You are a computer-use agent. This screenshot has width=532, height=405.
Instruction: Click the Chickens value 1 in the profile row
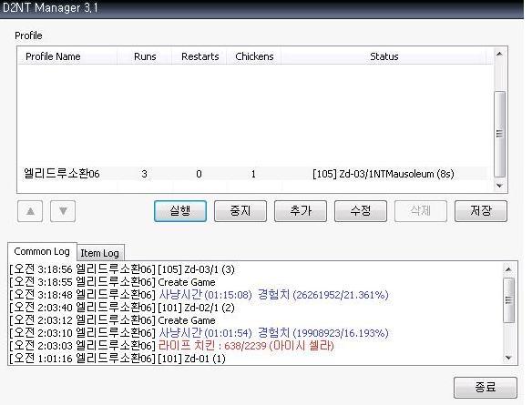pyautogui.click(x=253, y=174)
